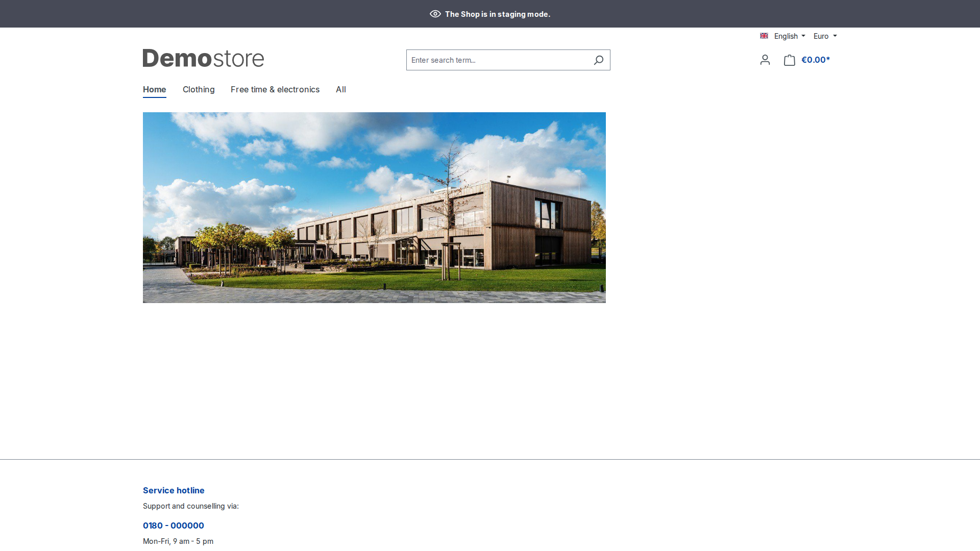Click the staging mode eye icon
This screenshot has width=980, height=551.
click(x=435, y=14)
